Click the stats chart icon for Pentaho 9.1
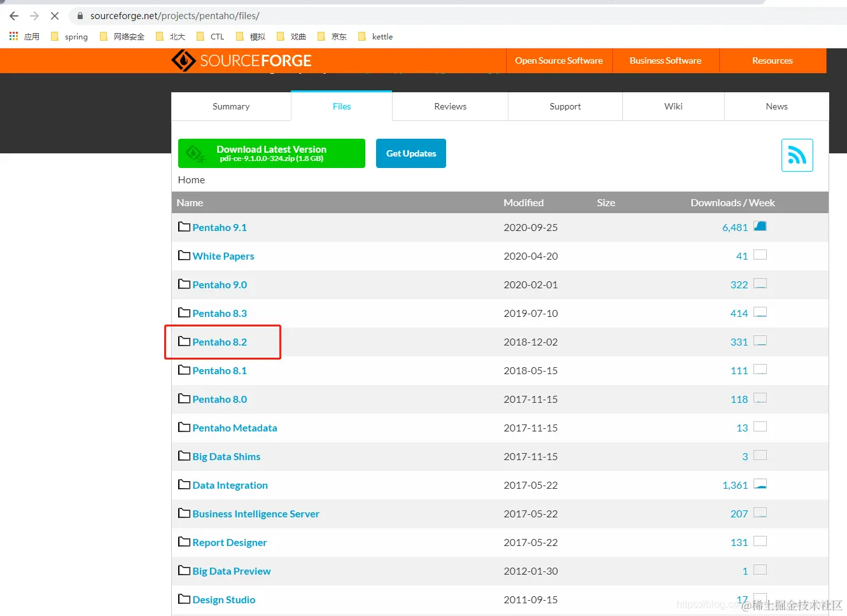Image resolution: width=847 pixels, height=616 pixels. [x=760, y=226]
